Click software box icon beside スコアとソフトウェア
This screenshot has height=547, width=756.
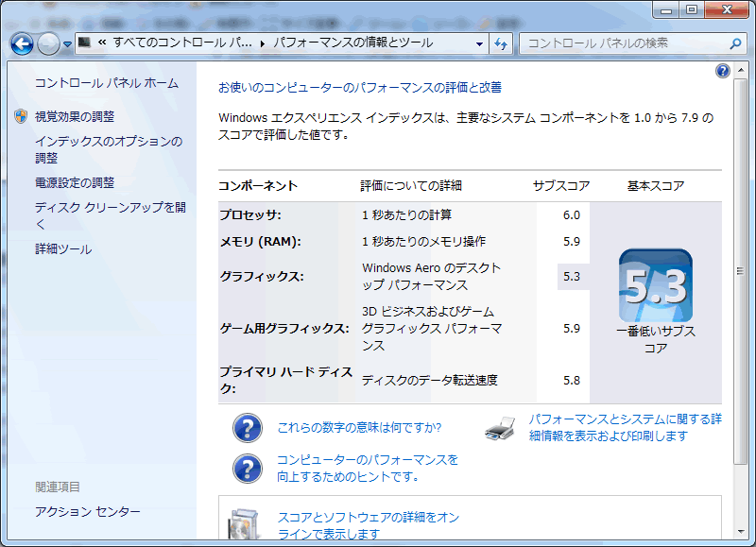245,524
